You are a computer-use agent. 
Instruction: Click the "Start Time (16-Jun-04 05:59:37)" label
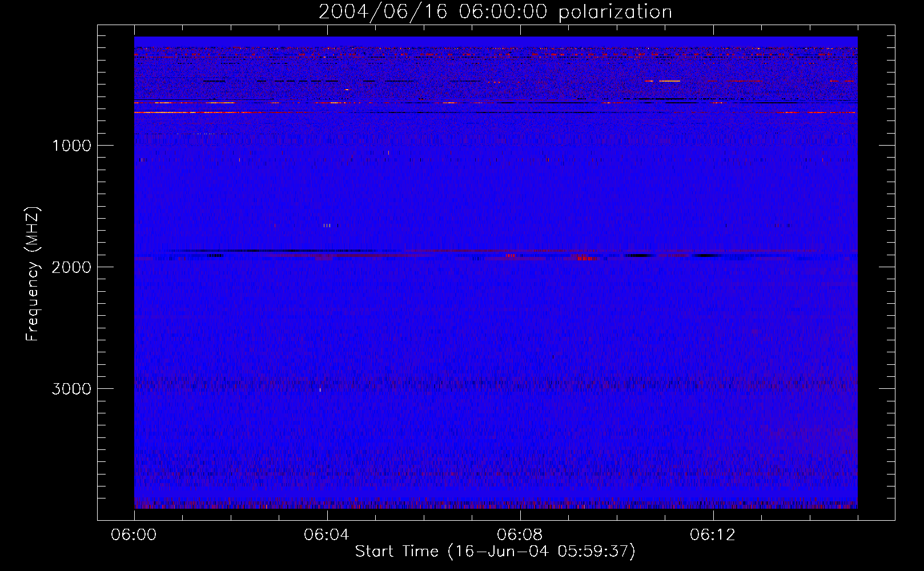495,552
